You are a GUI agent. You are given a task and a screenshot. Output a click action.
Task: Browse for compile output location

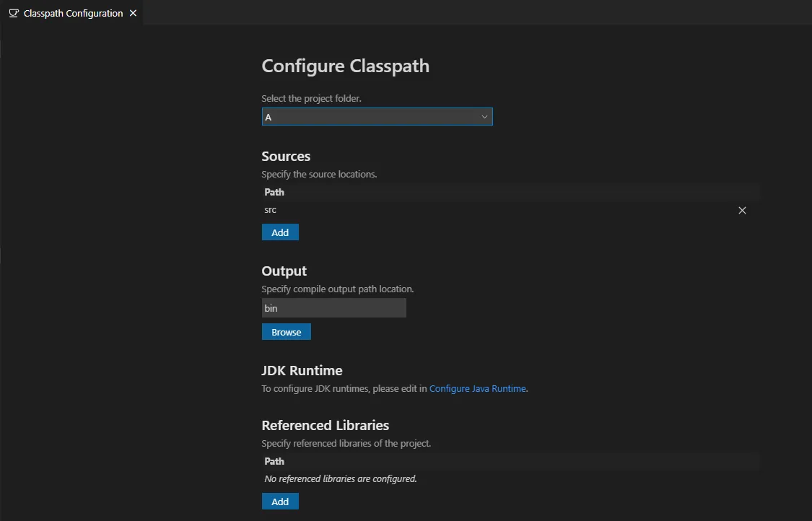tap(286, 332)
